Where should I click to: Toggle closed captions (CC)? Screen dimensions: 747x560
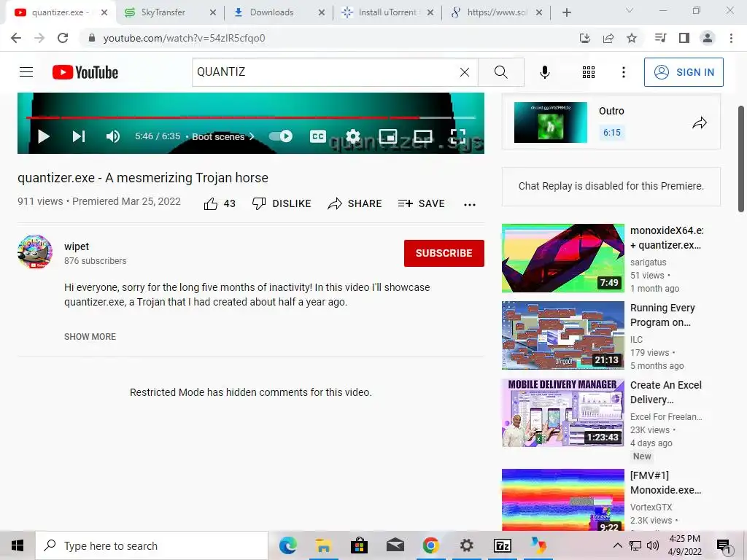tap(318, 136)
